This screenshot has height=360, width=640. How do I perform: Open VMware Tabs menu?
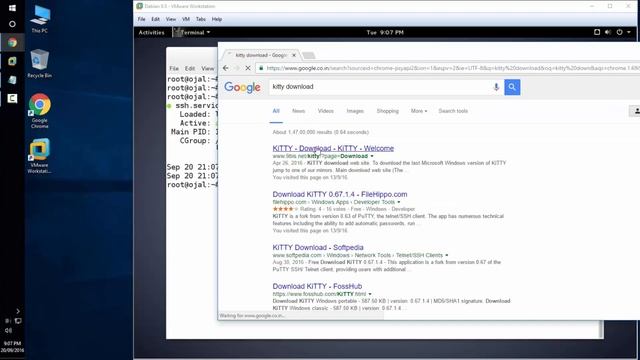pyautogui.click(x=200, y=19)
